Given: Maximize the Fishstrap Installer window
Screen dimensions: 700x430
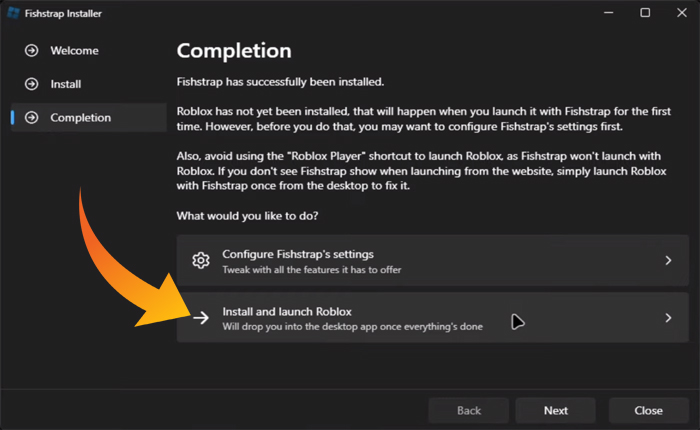Looking at the screenshot, I should (645, 13).
